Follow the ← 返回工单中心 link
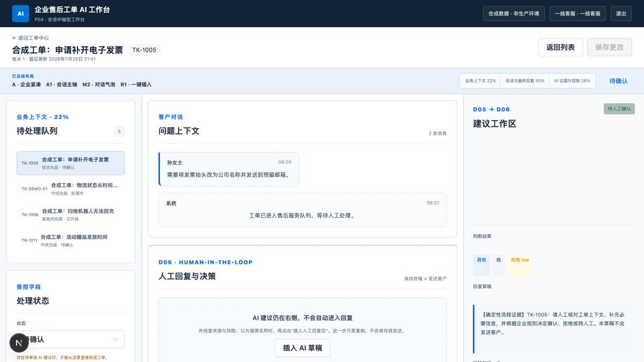This screenshot has width=644, height=362. [x=31, y=38]
